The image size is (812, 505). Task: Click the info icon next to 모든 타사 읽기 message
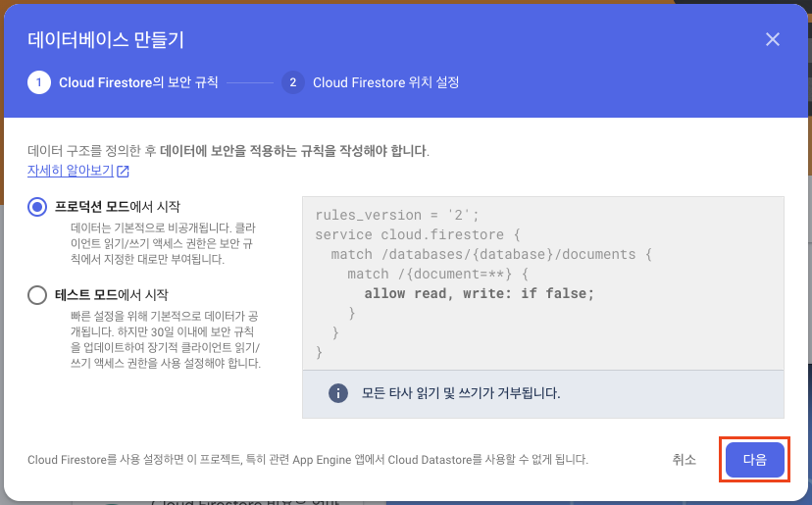338,393
